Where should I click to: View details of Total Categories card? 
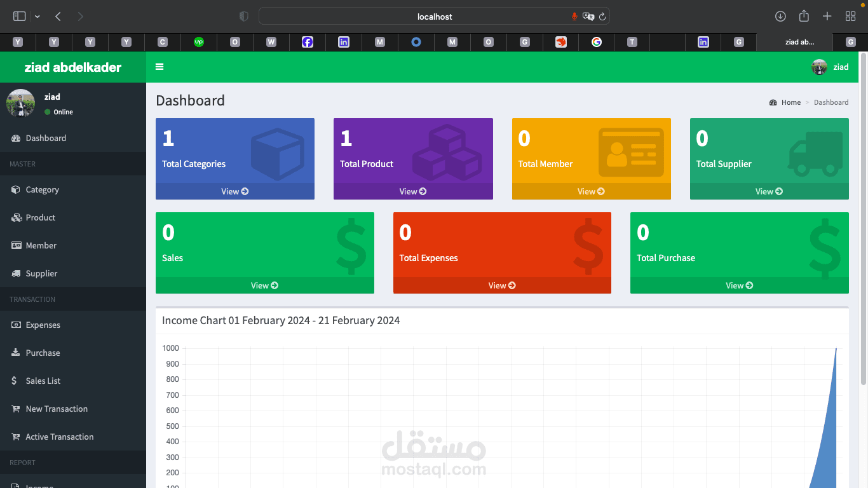tap(234, 191)
